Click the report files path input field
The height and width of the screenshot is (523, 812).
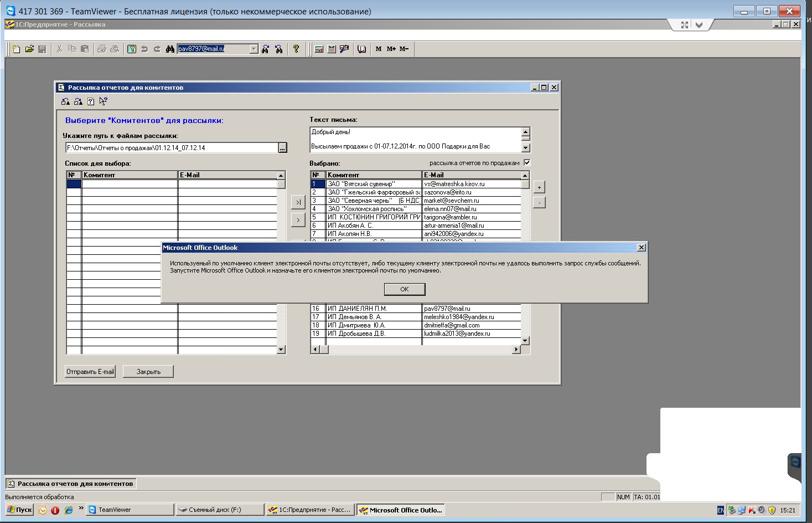[x=171, y=148]
